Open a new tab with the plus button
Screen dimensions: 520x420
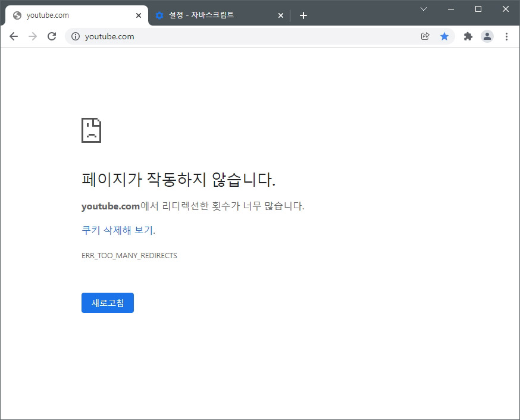(303, 15)
